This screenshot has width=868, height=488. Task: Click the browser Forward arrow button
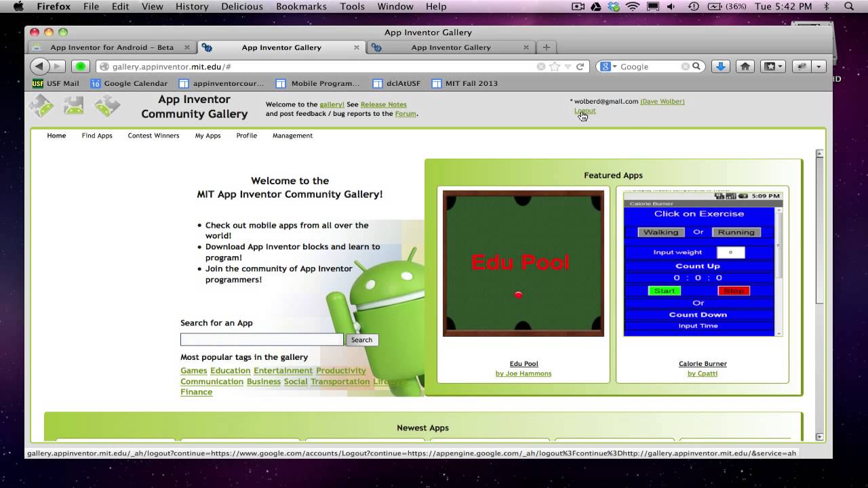pos(58,66)
